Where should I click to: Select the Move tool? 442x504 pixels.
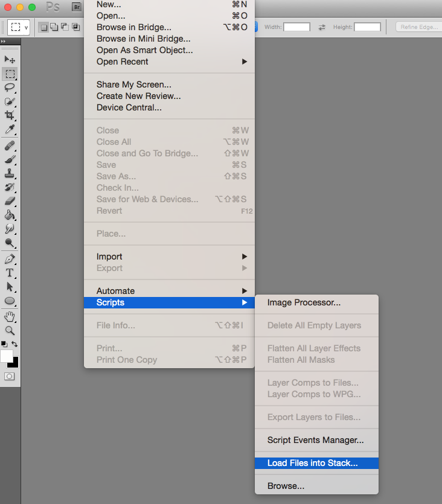coord(10,60)
